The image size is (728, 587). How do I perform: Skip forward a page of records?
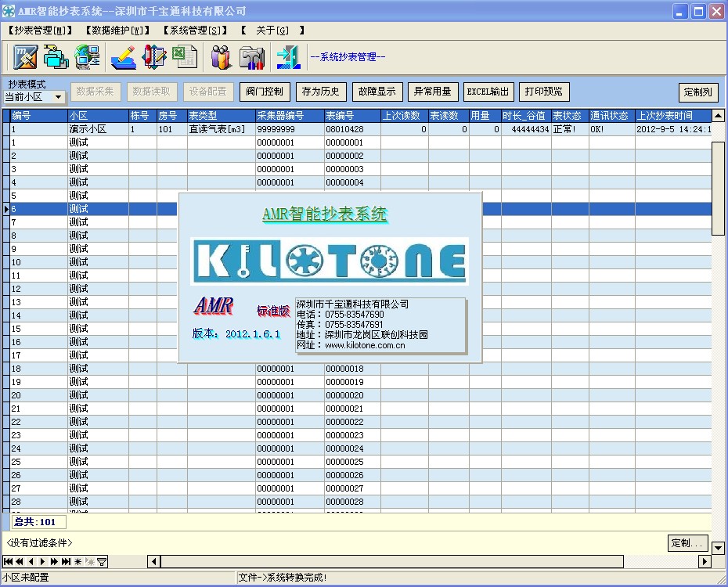click(x=54, y=561)
